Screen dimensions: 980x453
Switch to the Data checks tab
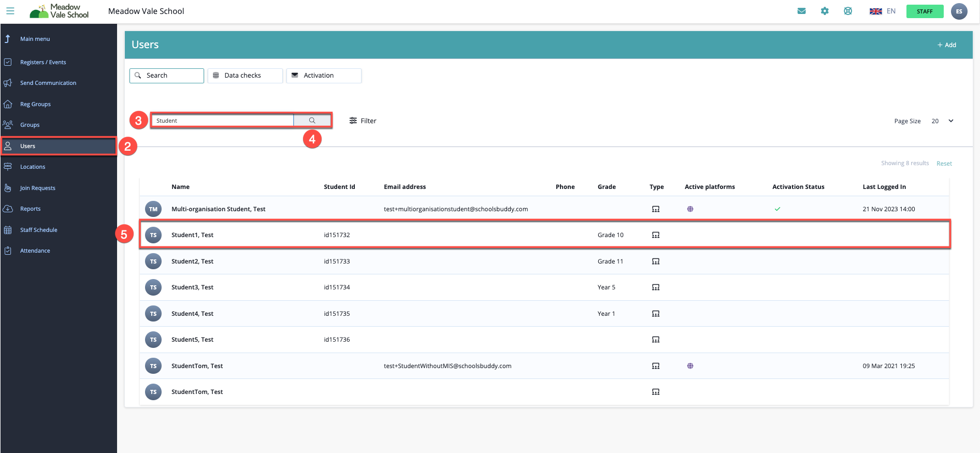tap(245, 76)
